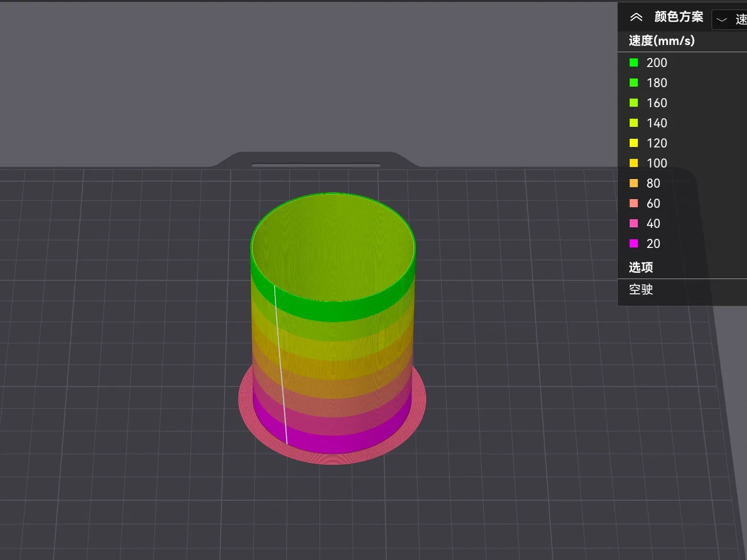Expand the color scheme selector menu

(721, 20)
